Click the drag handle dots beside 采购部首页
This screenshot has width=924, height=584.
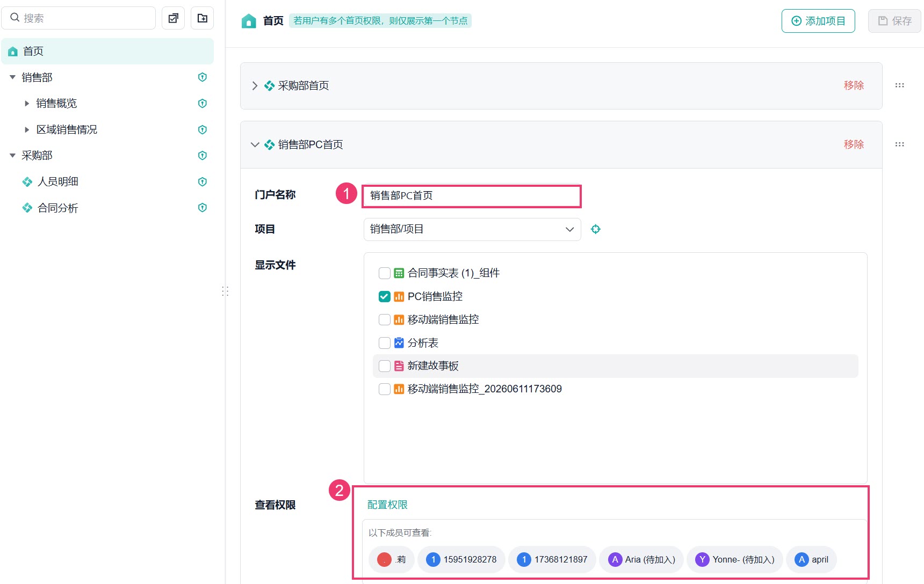click(900, 85)
